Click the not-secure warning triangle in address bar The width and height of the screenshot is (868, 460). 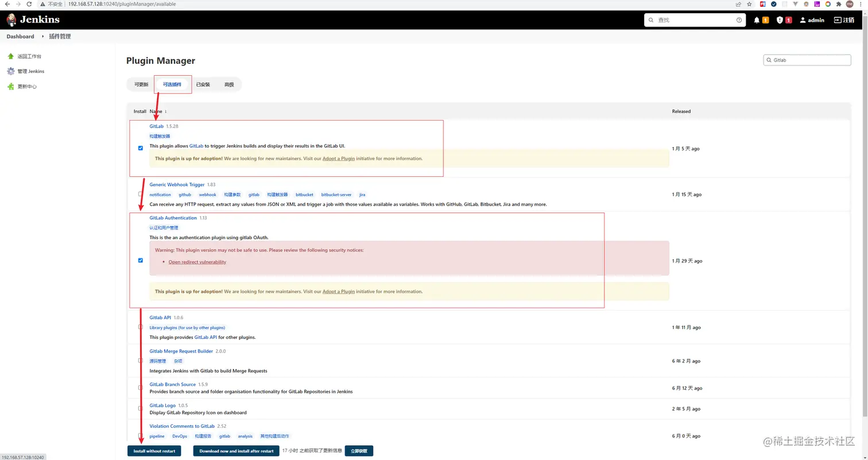coord(43,4)
